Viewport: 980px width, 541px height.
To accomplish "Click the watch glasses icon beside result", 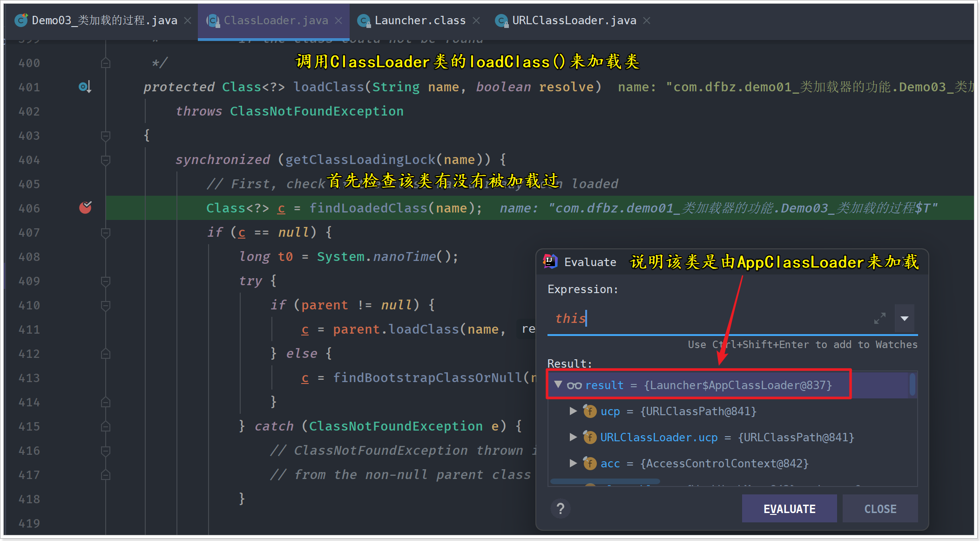I will [574, 385].
